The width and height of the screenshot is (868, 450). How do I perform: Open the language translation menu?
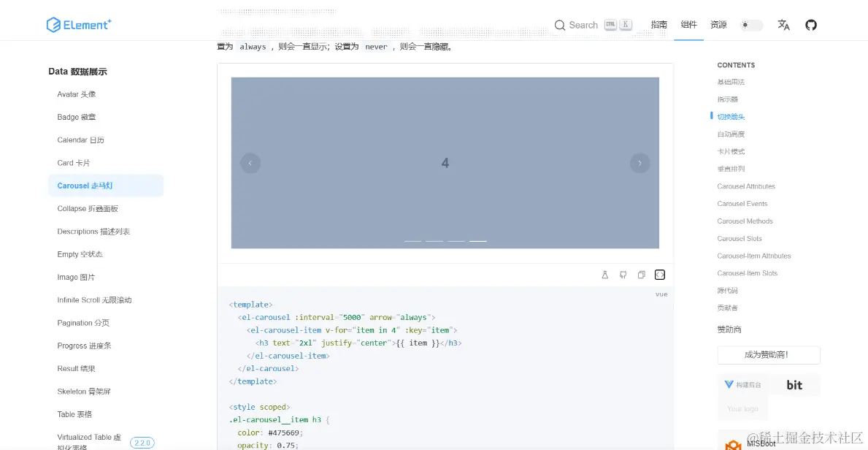coord(783,25)
